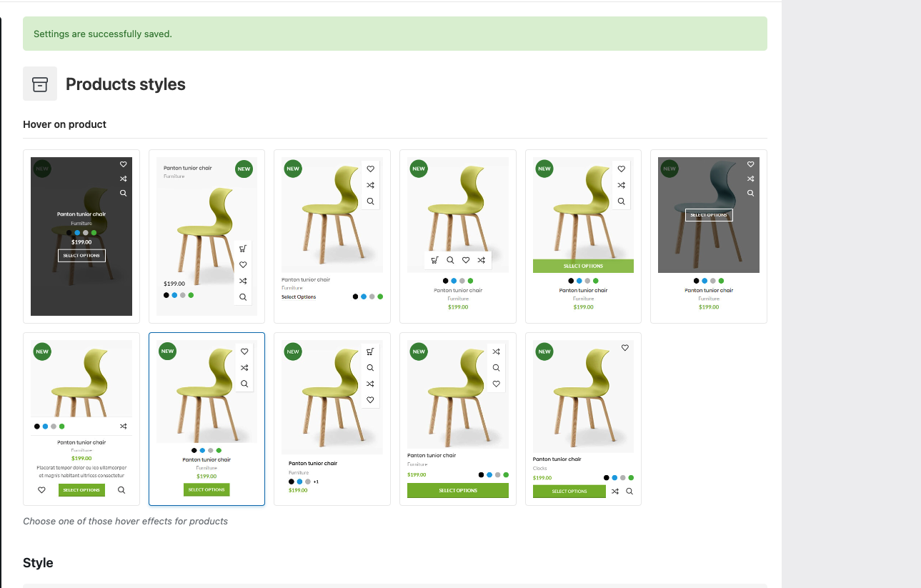Screen dimensions: 921x588
Task: Choose the grey overlay style with outlined button
Action: [709, 236]
